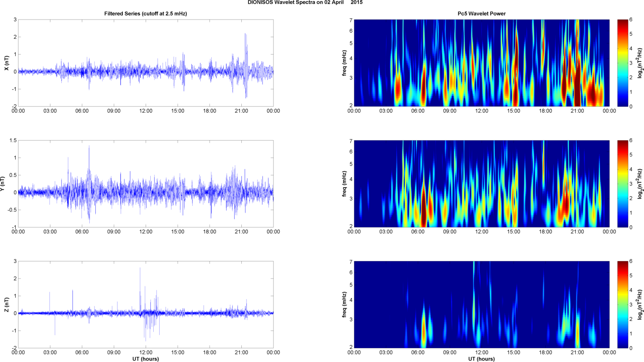Open the middle wavelet power spectrogram
The width and height of the screenshot is (644, 362).
pyautogui.click(x=481, y=184)
